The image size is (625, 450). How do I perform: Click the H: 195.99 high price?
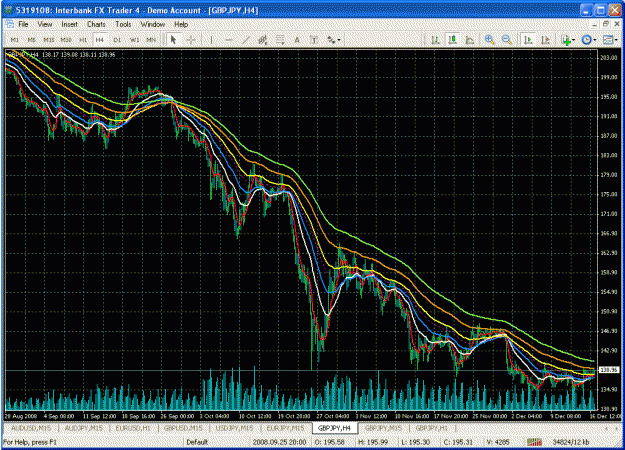373,442
